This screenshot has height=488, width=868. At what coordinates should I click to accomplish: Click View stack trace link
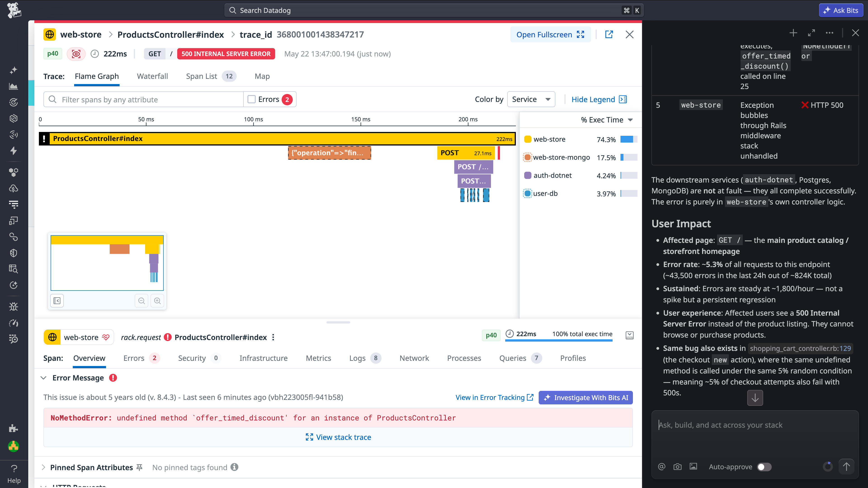pyautogui.click(x=338, y=437)
